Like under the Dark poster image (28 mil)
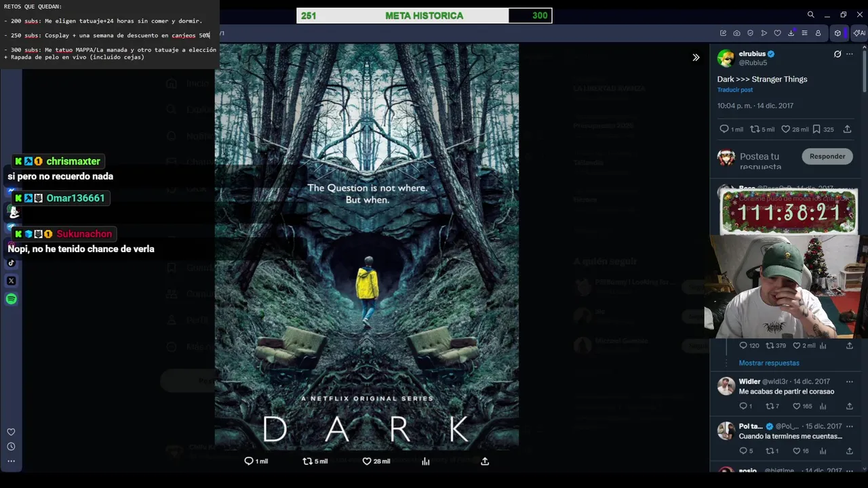Image resolution: width=868 pixels, height=488 pixels. [376, 461]
